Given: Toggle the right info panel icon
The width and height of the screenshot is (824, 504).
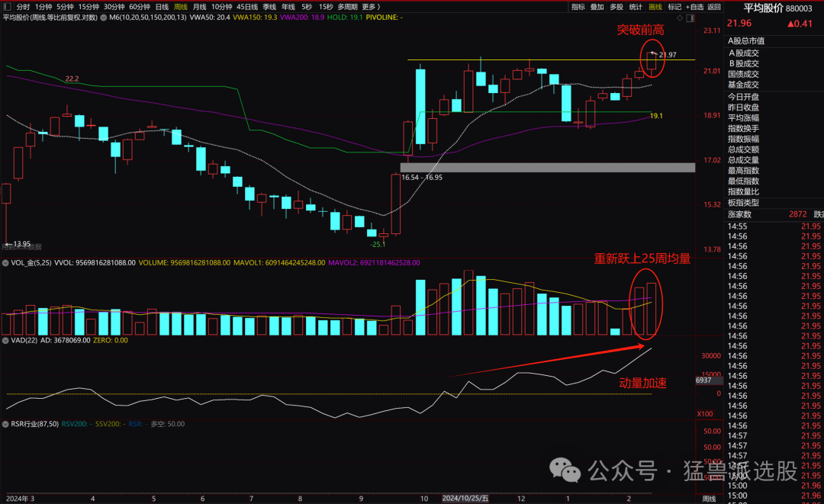Looking at the screenshot, I should pos(690,18).
